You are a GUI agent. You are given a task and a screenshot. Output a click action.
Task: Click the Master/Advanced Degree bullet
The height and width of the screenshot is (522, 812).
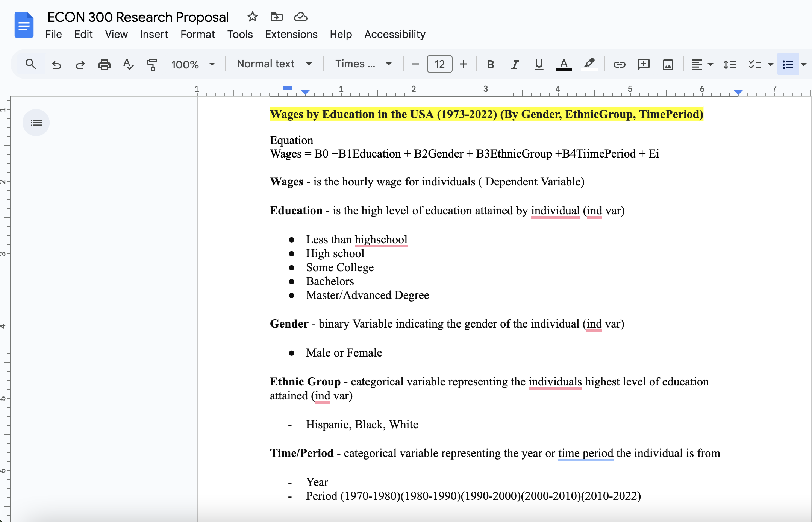point(368,295)
